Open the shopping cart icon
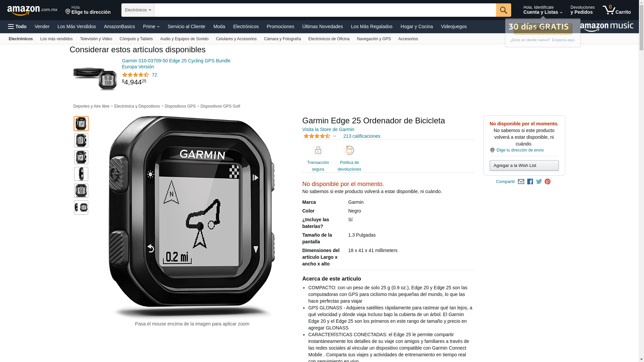Image resolution: width=644 pixels, height=362 pixels. [616, 10]
